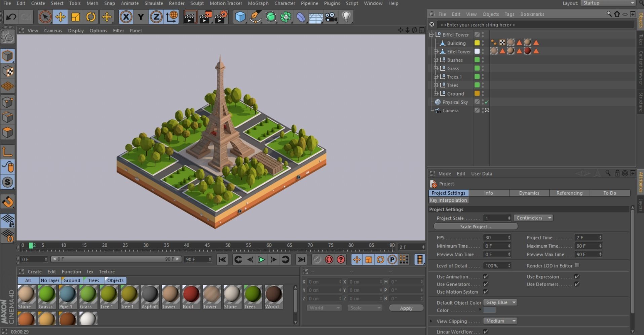Expand the Ground group
The image size is (644, 335).
tap(436, 94)
